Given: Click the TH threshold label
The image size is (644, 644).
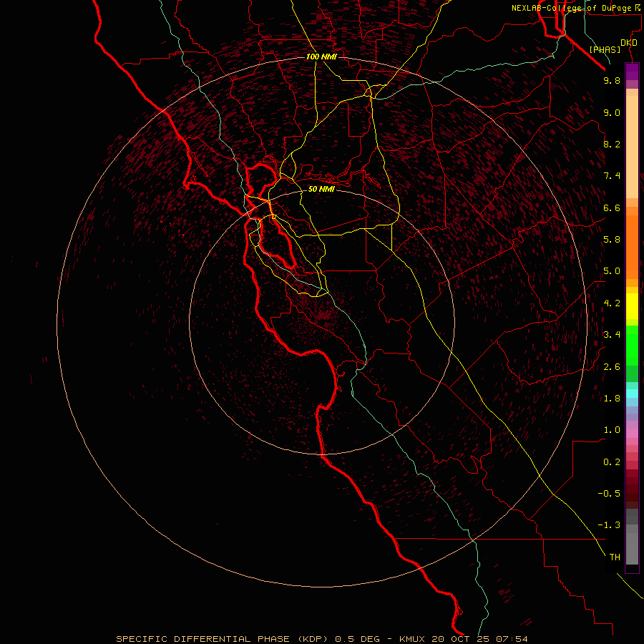Looking at the screenshot, I should (615, 557).
